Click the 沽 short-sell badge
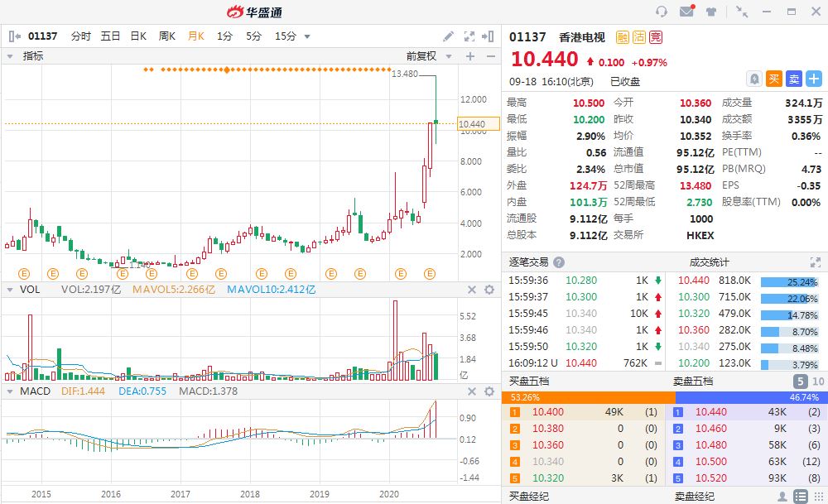Viewport: 828px width, 504px height. point(639,37)
